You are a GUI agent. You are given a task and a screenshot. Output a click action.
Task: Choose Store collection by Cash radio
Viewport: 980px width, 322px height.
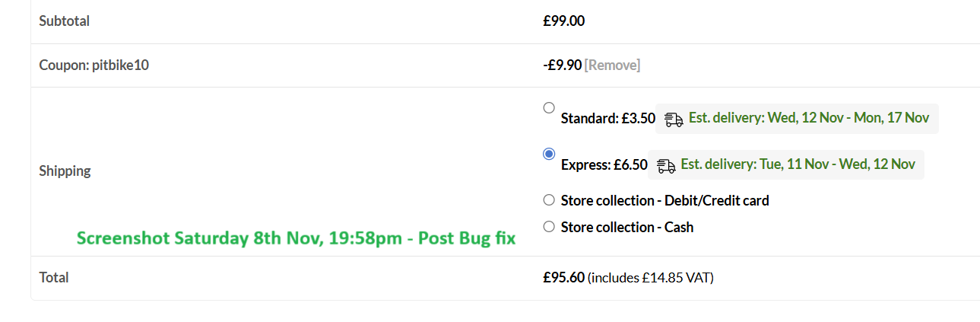tap(549, 226)
